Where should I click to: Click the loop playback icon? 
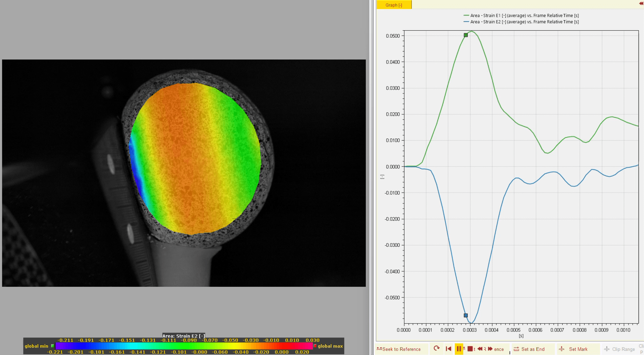coord(436,349)
